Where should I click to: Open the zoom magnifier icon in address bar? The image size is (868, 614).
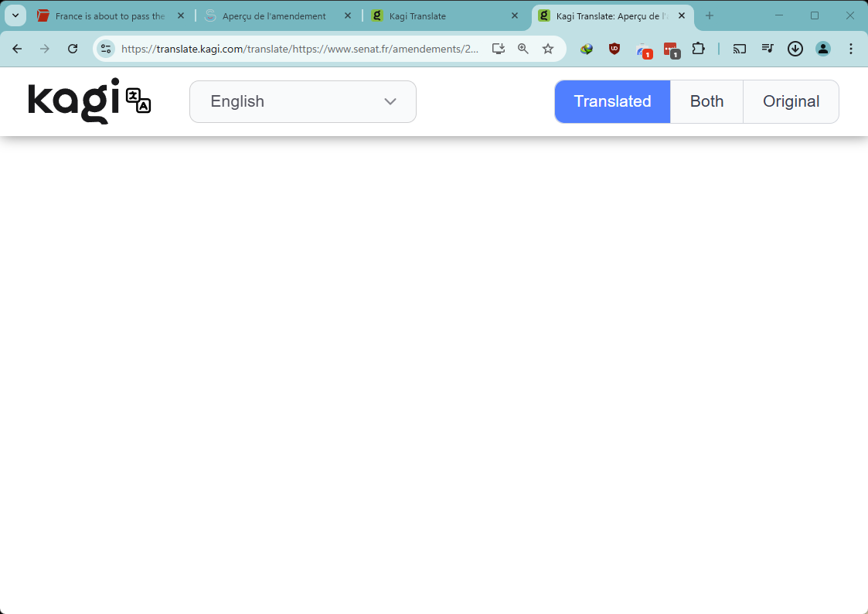tap(523, 49)
